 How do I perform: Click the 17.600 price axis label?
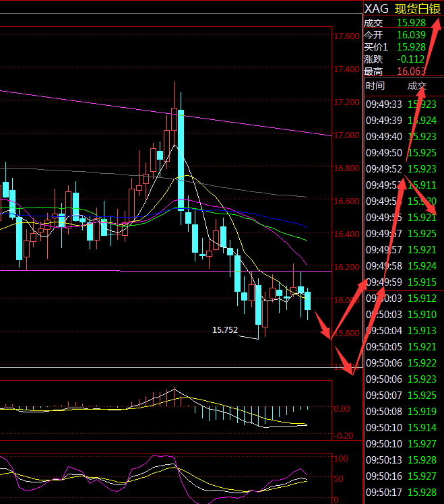pyautogui.click(x=346, y=36)
